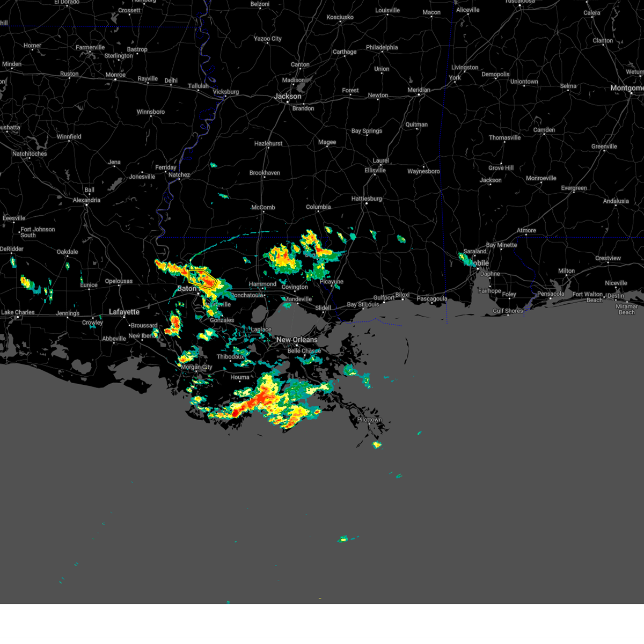Click the Natchitoches label
Screen dimensions: 644x644
click(x=30, y=154)
